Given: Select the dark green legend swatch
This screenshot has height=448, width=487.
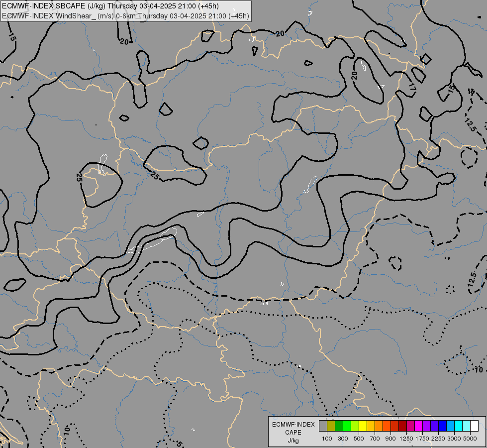Looking at the screenshot, I should tap(339, 426).
